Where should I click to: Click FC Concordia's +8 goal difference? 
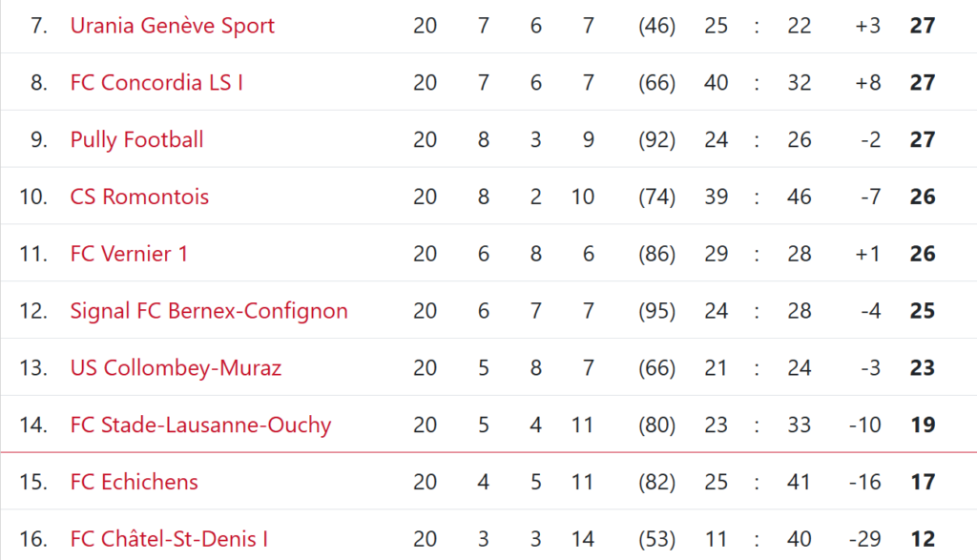(x=867, y=82)
